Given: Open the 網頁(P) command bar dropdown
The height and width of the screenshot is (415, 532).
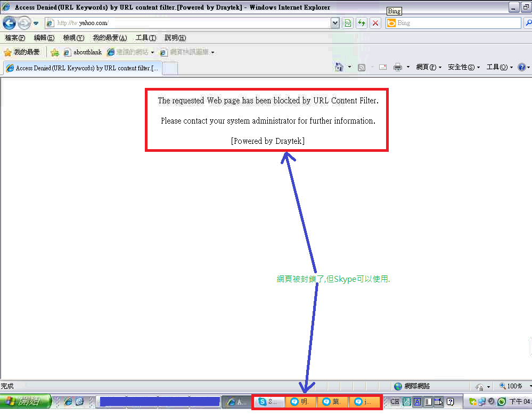Looking at the screenshot, I should point(428,67).
